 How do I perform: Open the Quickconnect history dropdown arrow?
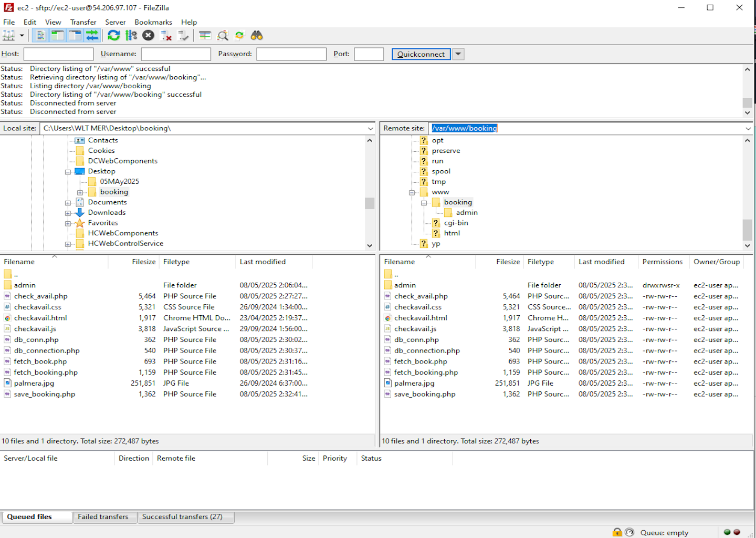point(458,54)
